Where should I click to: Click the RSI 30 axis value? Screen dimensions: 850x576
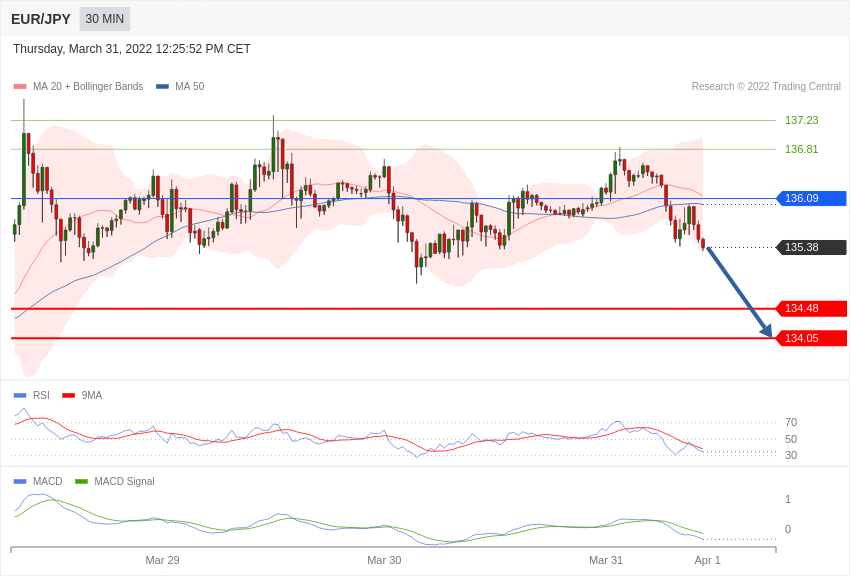point(791,456)
